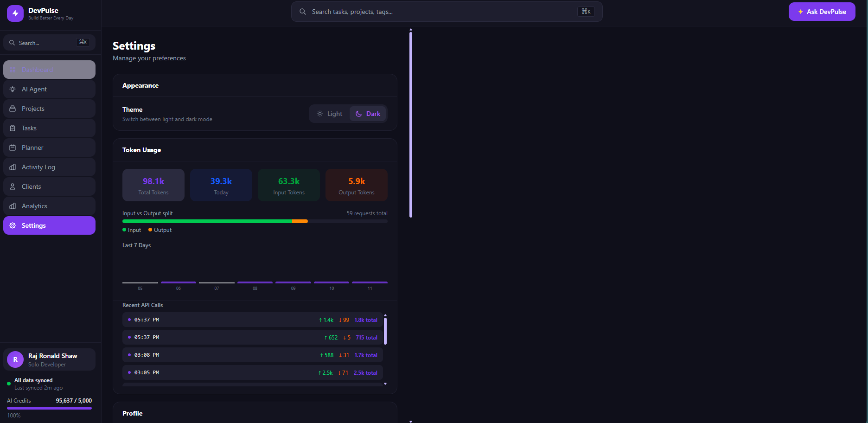
Task: Click the Today 39.3k card
Action: point(221,185)
